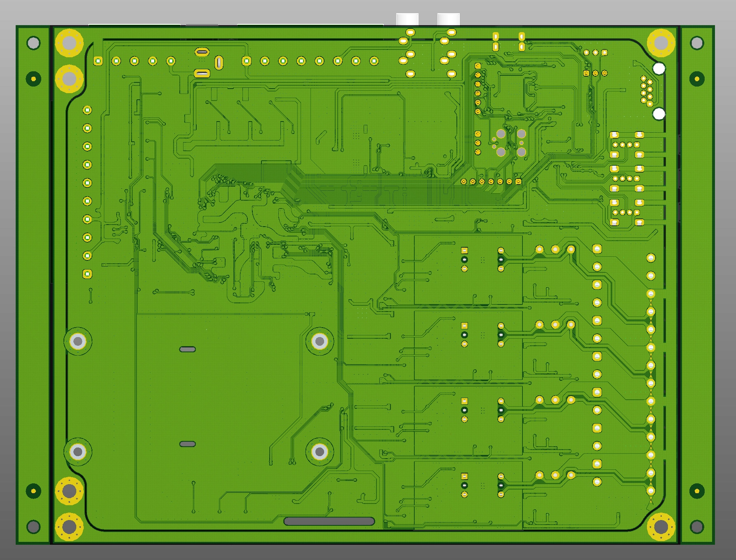The width and height of the screenshot is (736, 560).
Task: Select the top gray hole on the right breakaway rail
Action: [x=697, y=43]
